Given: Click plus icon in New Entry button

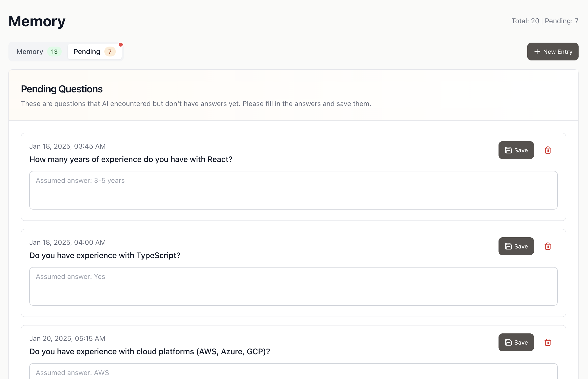Looking at the screenshot, I should click(x=537, y=52).
